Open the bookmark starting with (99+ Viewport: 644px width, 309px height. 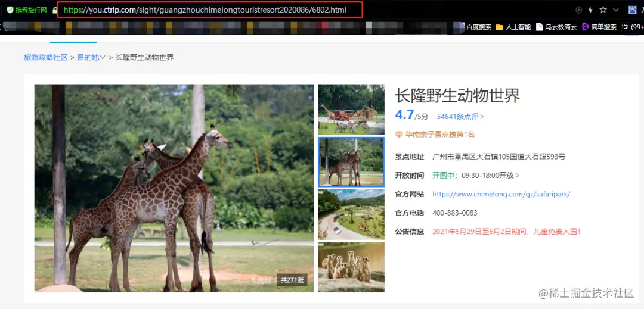[x=633, y=27]
